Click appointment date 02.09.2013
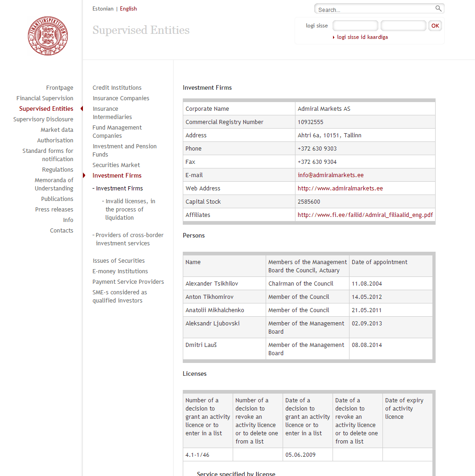Image resolution: width=475 pixels, height=476 pixels. click(x=366, y=324)
